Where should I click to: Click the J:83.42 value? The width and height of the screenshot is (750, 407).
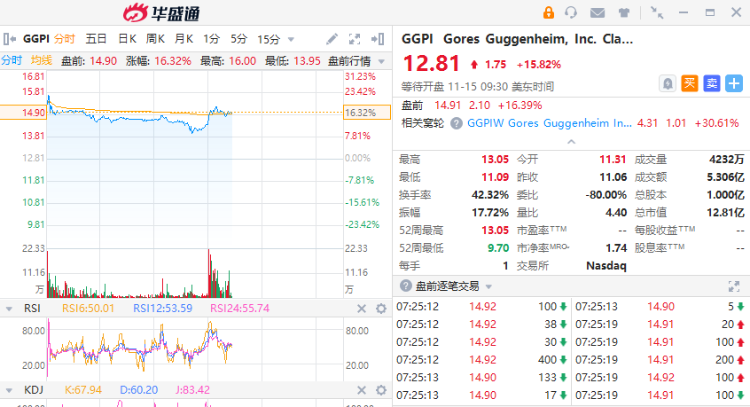pyautogui.click(x=192, y=390)
